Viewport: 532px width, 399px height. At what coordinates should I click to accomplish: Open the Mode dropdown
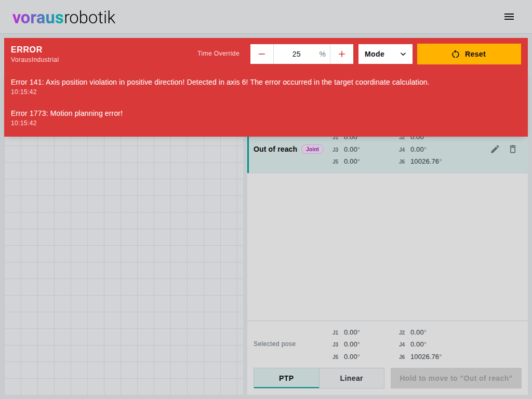point(385,54)
